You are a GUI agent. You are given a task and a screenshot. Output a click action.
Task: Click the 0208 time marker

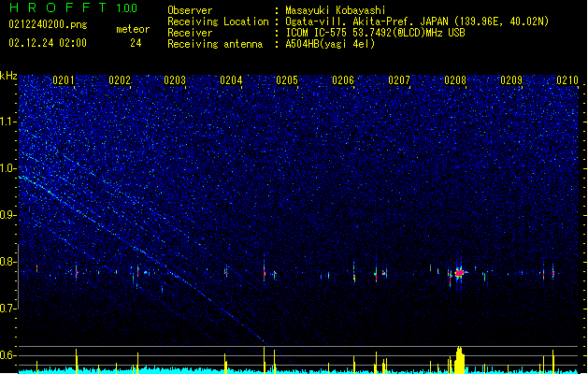coord(455,80)
